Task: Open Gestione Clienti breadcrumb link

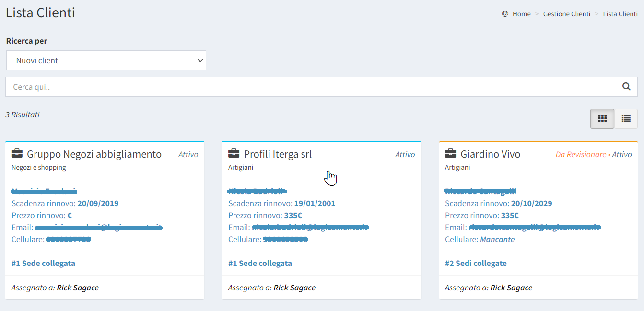Action: [566, 14]
